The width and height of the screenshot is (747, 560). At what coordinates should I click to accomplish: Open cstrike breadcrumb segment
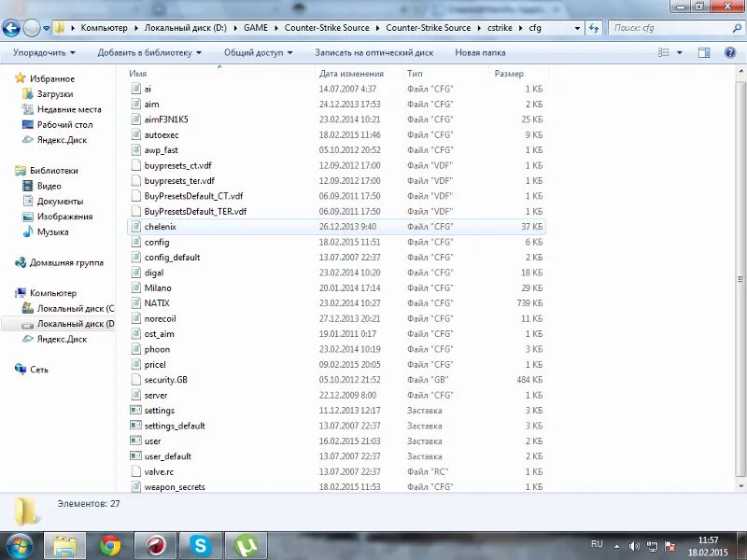coord(500,28)
